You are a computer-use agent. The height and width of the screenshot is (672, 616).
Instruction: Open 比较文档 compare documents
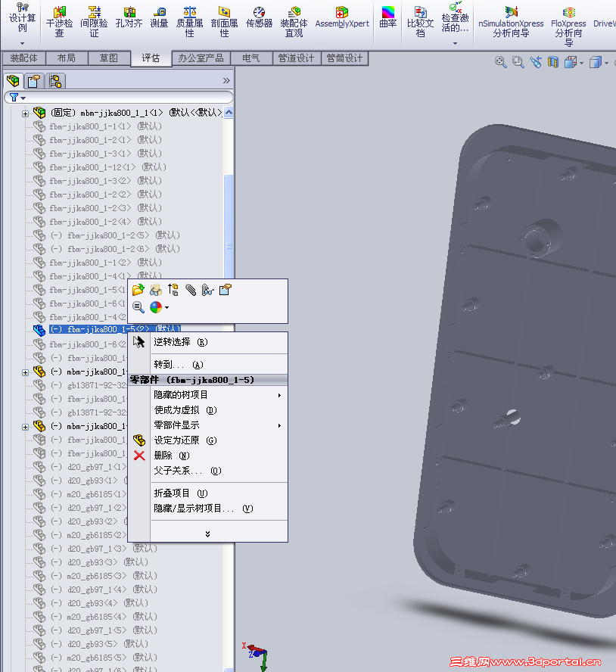coord(420,21)
